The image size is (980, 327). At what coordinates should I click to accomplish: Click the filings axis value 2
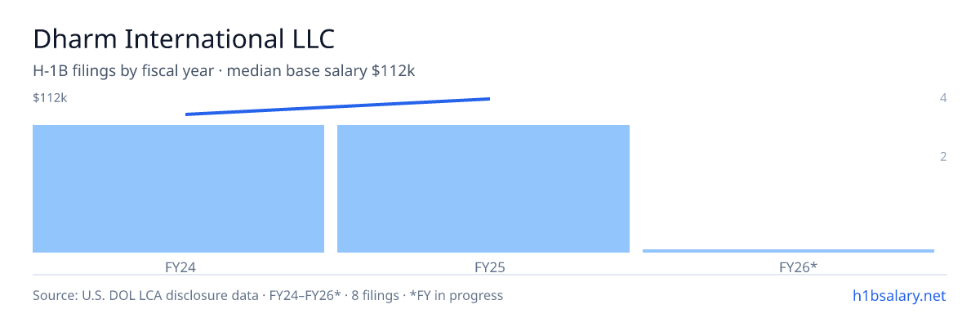point(943,157)
